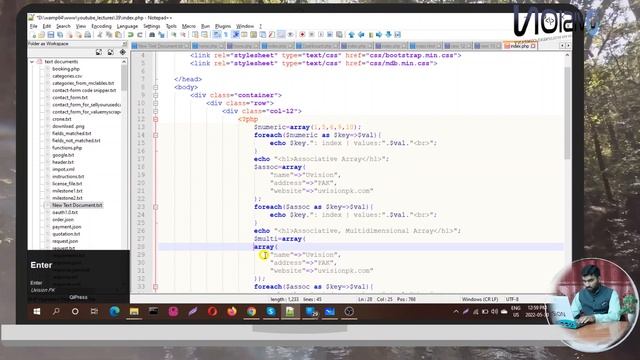640x360 pixels.
Task: Toggle Show All Characters in the toolbar
Action: [x=226, y=35]
